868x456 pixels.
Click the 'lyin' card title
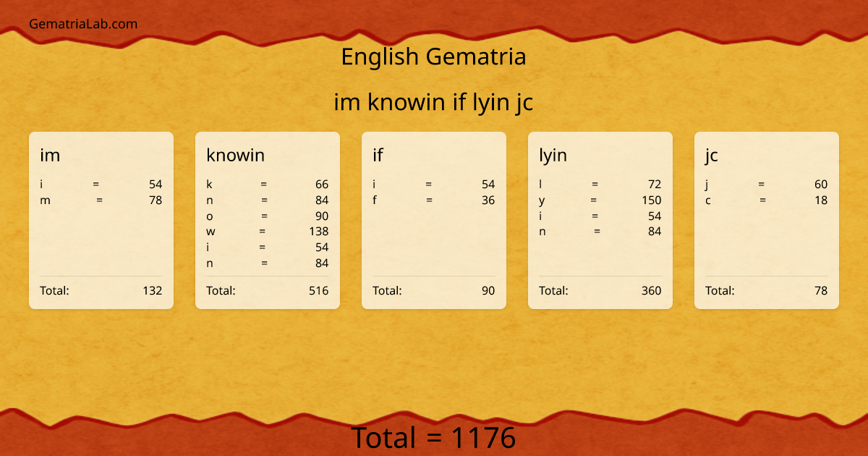[553, 155]
